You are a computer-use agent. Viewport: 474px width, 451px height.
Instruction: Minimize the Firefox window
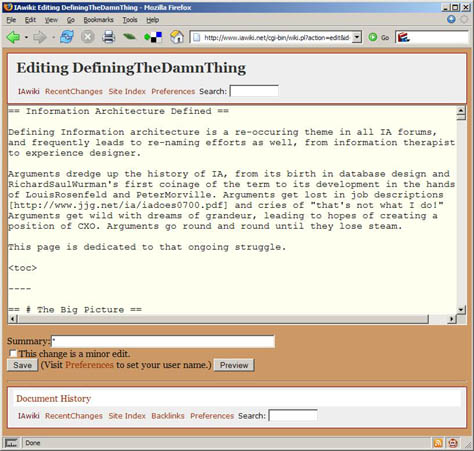(x=446, y=7)
